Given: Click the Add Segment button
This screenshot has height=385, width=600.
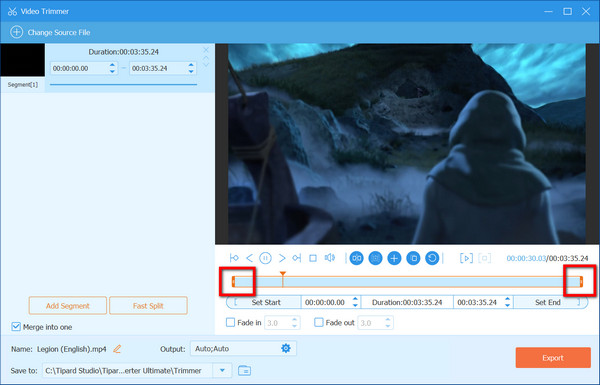Looking at the screenshot, I should [68, 305].
